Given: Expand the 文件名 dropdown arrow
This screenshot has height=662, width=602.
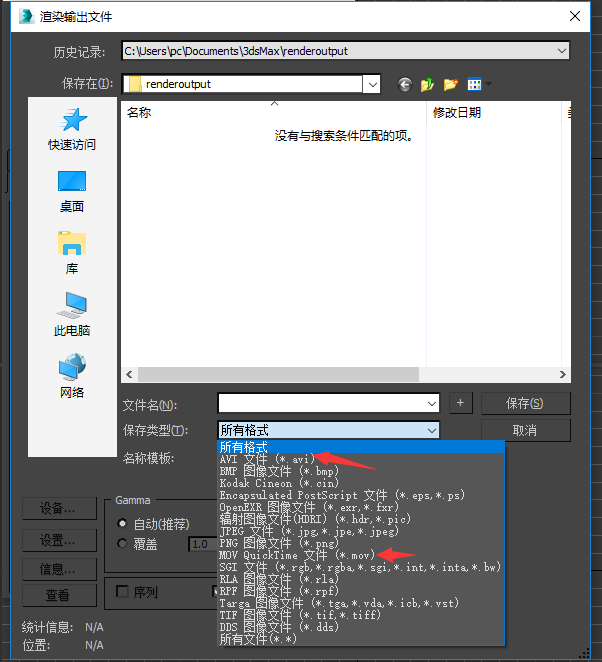Looking at the screenshot, I should pyautogui.click(x=431, y=404).
